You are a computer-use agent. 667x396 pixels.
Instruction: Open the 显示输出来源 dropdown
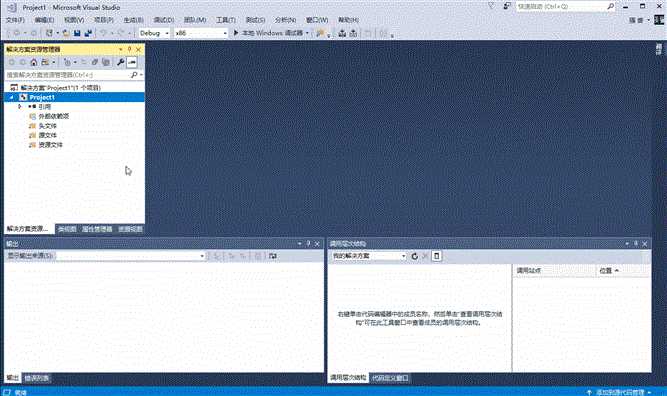[131, 256]
